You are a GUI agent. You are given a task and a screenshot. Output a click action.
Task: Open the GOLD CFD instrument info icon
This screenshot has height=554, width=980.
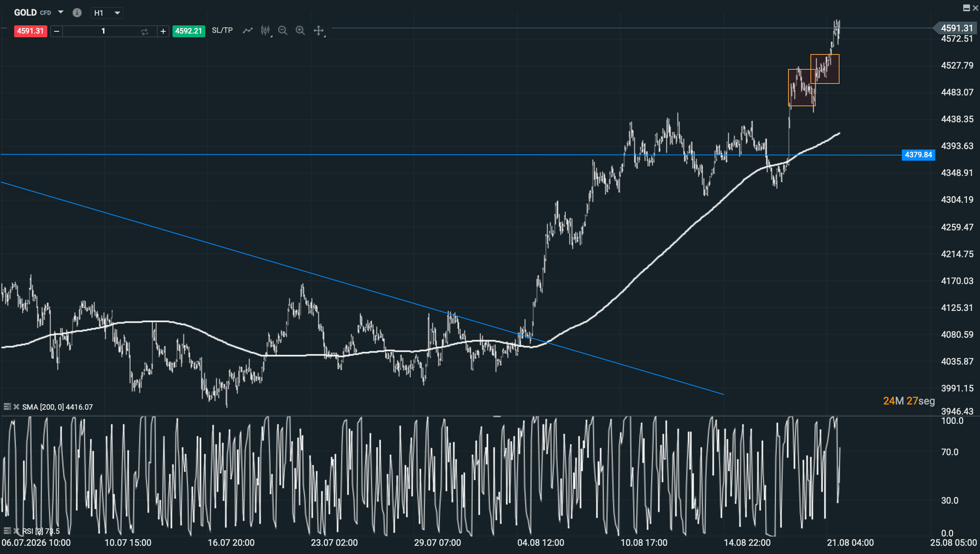[77, 13]
